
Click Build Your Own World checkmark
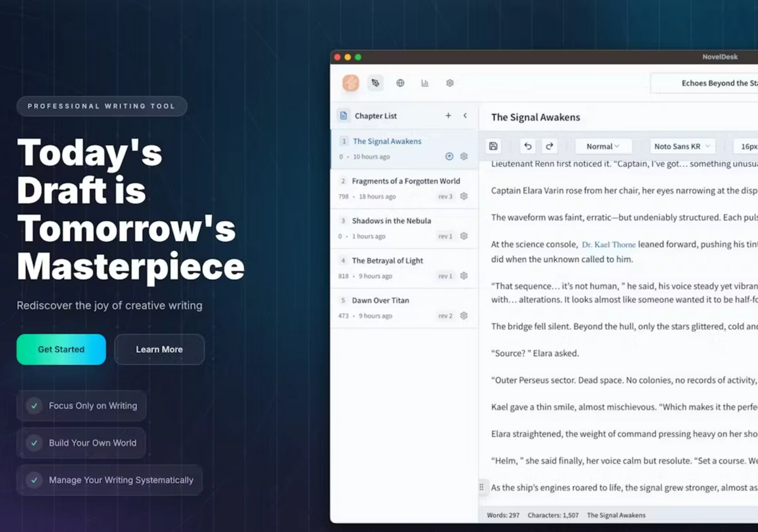coord(34,443)
